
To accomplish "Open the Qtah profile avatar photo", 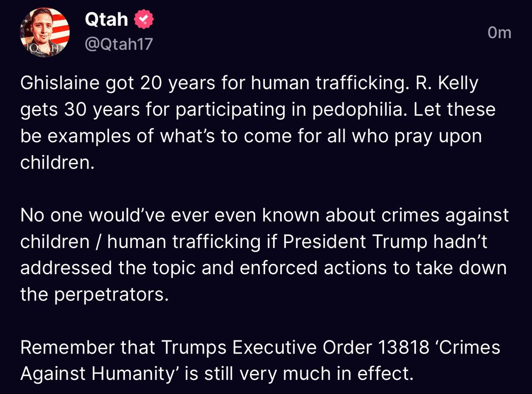I will tap(45, 32).
